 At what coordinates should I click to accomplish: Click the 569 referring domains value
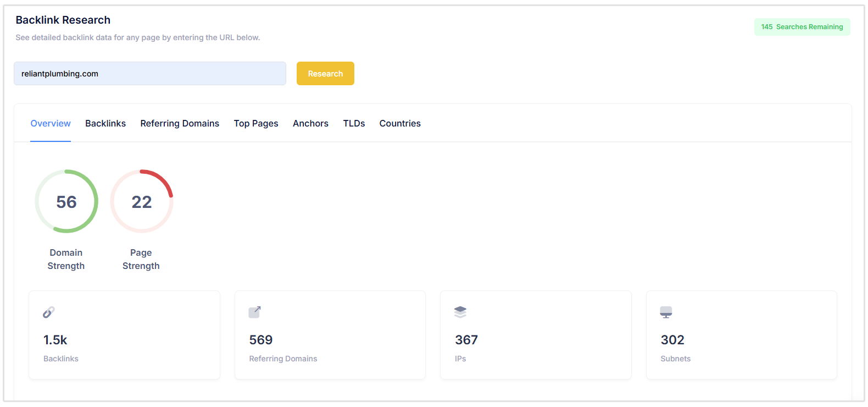pos(261,340)
